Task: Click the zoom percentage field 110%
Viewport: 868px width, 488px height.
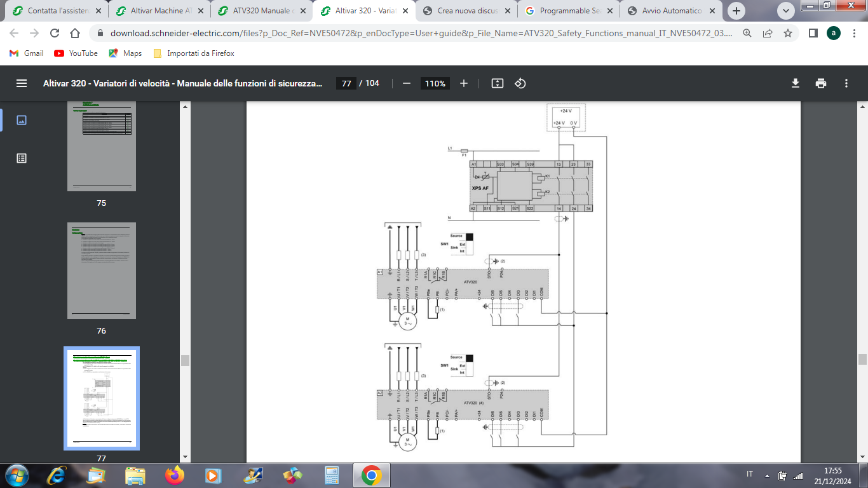Action: coord(435,83)
